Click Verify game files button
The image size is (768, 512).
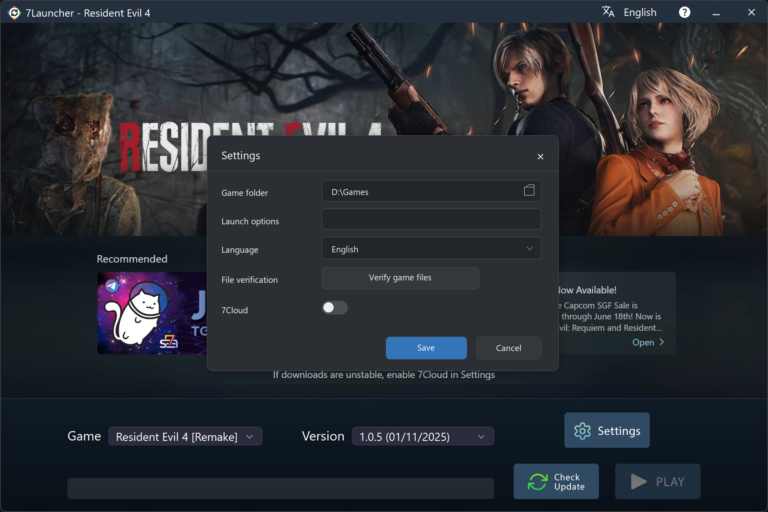pos(400,278)
